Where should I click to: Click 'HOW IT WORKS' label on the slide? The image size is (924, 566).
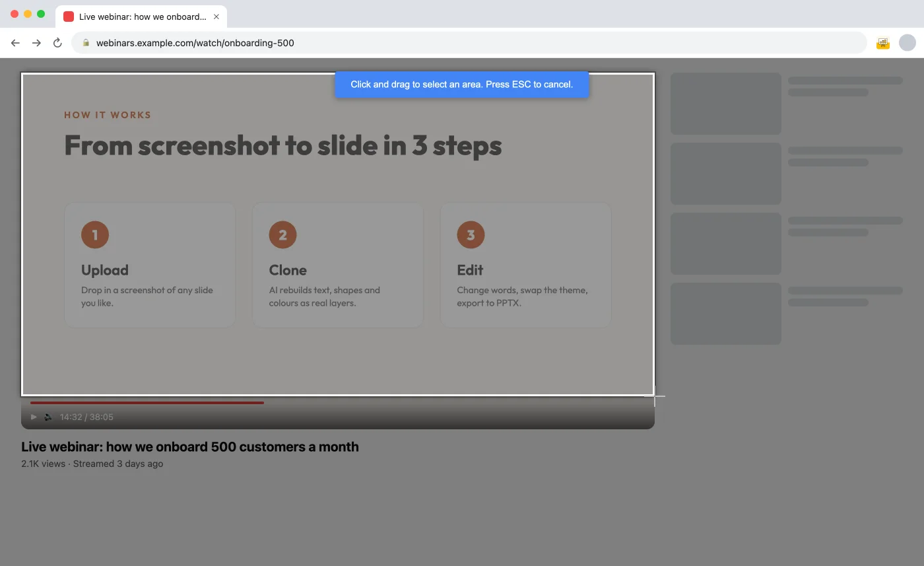click(x=108, y=115)
